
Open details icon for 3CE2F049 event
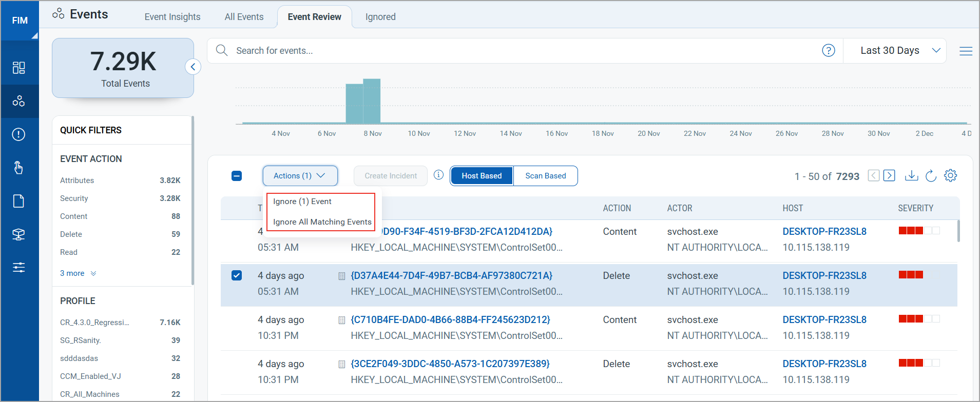[x=342, y=364]
